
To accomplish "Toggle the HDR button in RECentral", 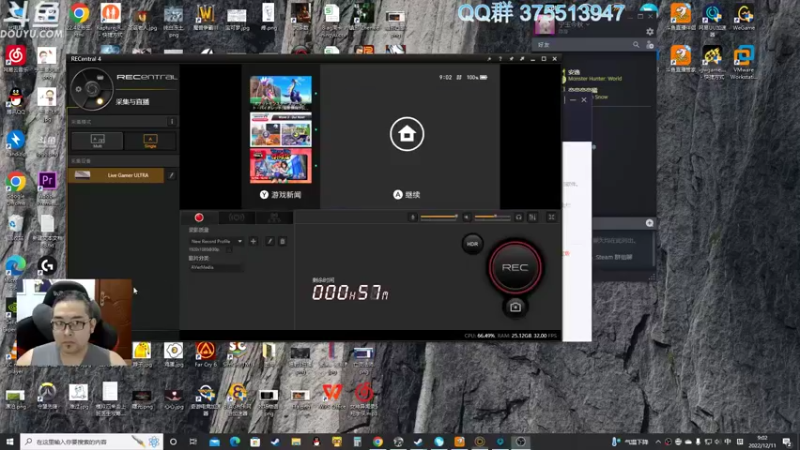I will pyautogui.click(x=472, y=244).
